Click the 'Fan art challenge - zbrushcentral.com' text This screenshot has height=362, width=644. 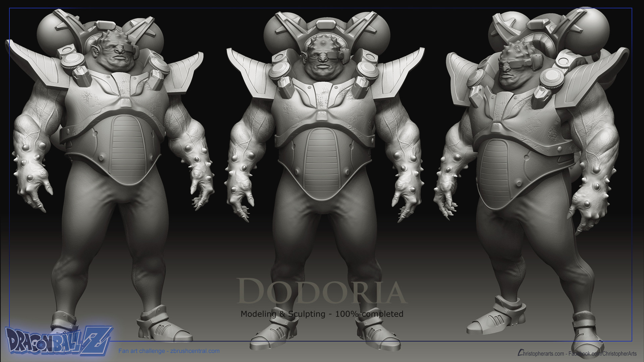pos(169,351)
